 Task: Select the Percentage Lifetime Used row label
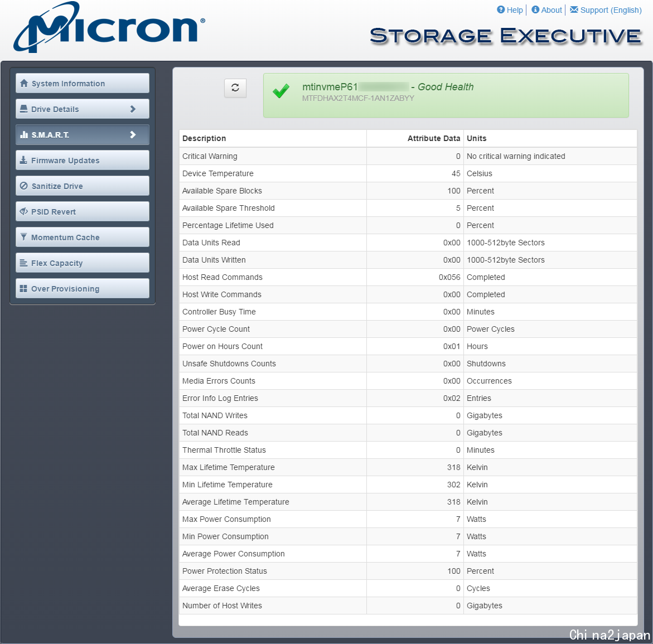coord(228,225)
